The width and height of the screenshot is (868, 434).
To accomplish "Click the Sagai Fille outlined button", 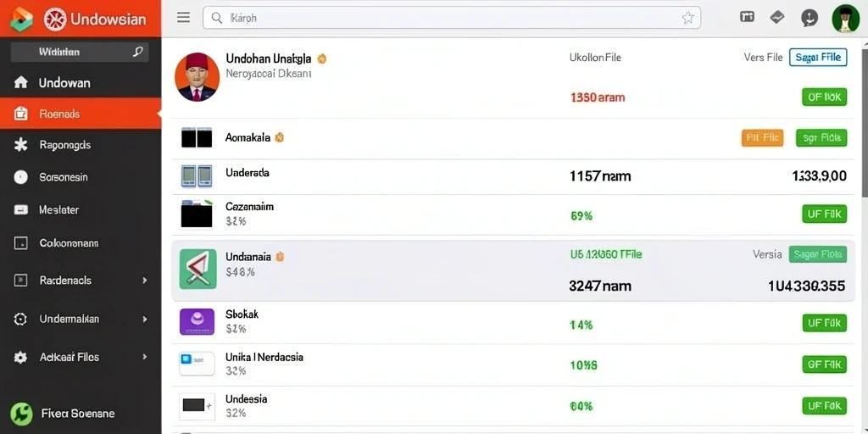I will 818,57.
